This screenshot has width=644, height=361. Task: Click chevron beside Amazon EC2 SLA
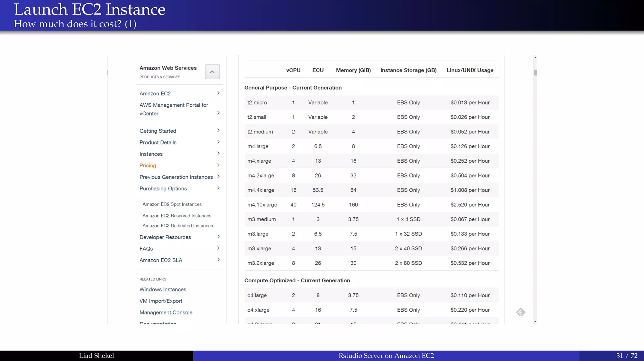pos(218,260)
